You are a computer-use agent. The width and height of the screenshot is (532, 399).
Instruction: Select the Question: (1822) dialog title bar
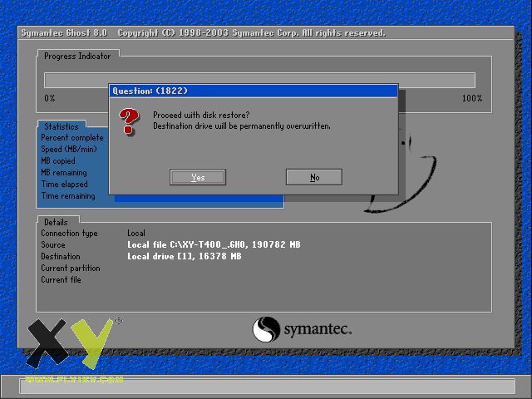253,91
